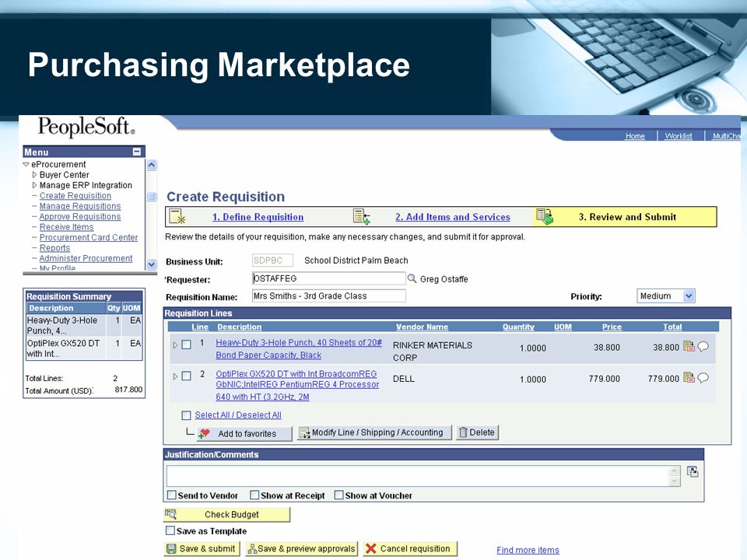Open line details icon for the Heavy-Duty Punch line
The image size is (747, 560).
(x=689, y=346)
